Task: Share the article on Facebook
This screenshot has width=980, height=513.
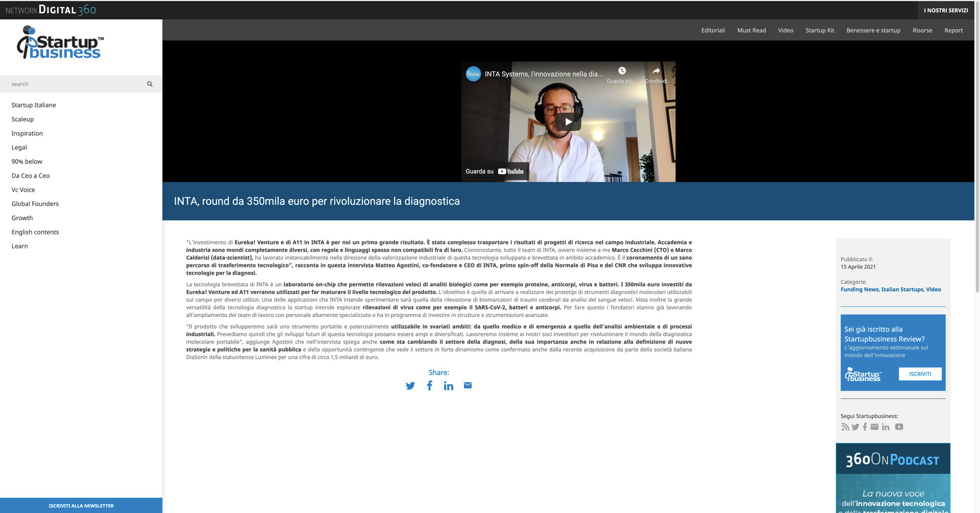Action: (429, 385)
